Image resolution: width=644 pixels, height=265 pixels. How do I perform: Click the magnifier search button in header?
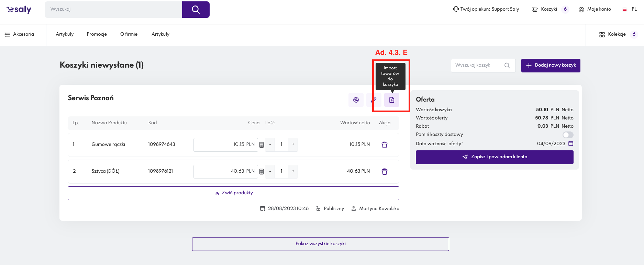[x=196, y=10]
